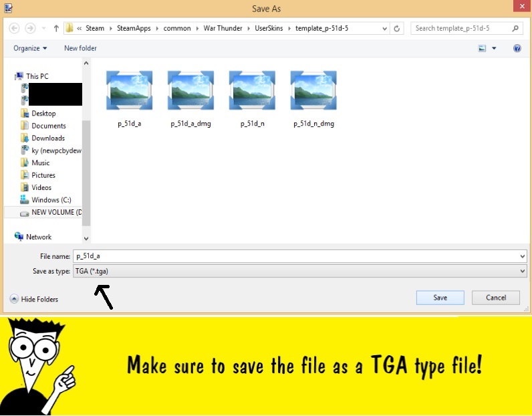Click the SteamApps breadcrumb segment
The height and width of the screenshot is (416, 532).
(134, 28)
